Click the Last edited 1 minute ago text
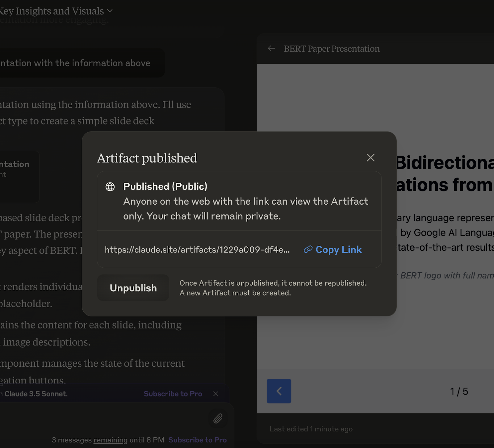 point(311,429)
